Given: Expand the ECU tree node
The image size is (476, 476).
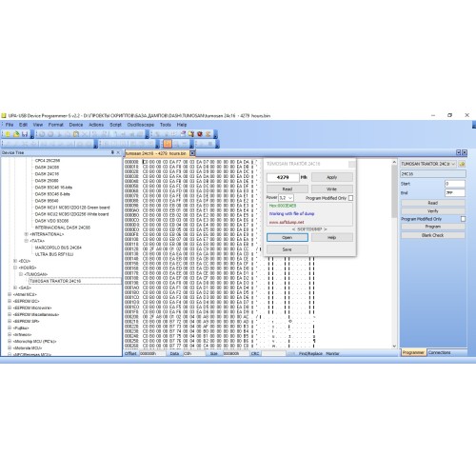Looking at the screenshot, I should 15,261.
